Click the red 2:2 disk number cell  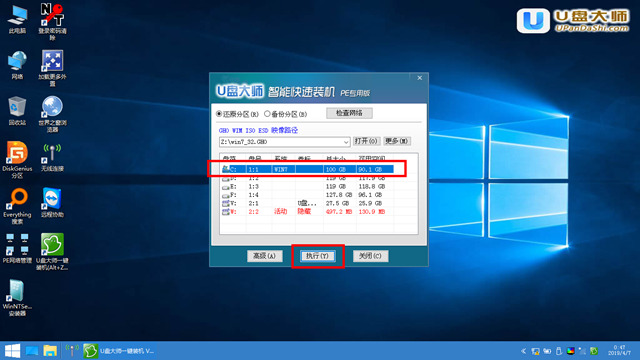pyautogui.click(x=253, y=212)
